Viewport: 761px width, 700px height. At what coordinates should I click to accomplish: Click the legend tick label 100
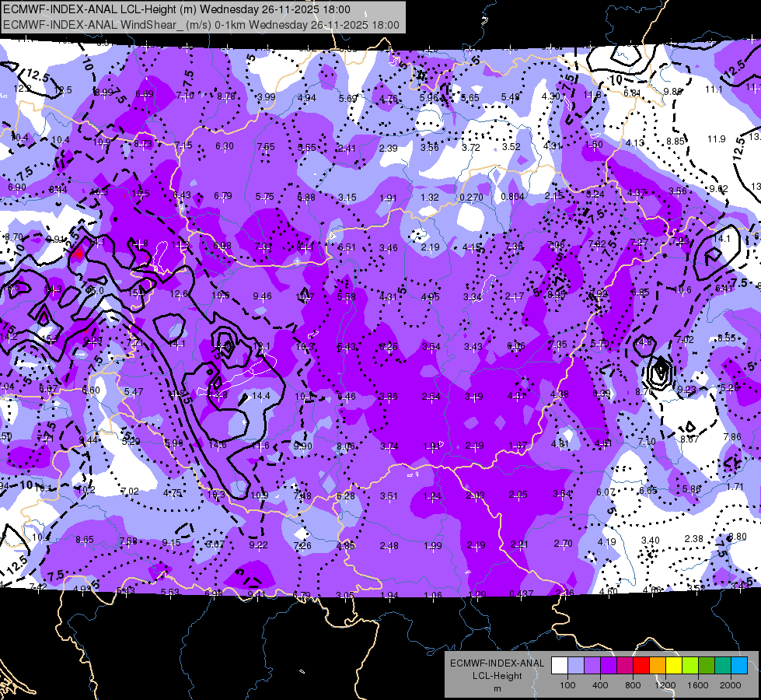567,685
